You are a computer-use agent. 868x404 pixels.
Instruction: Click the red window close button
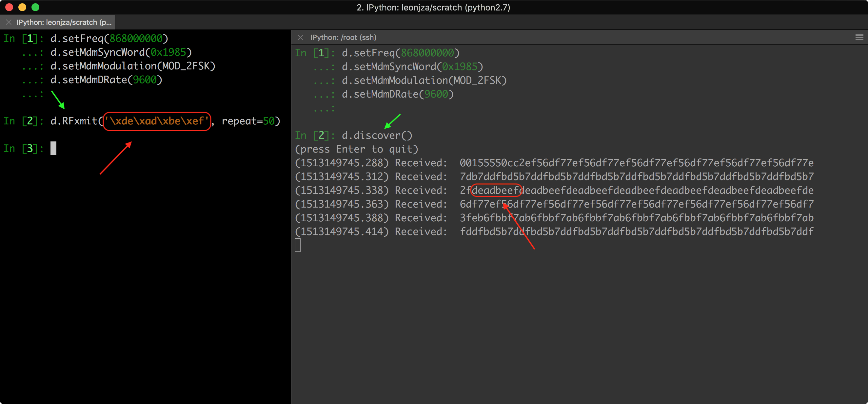click(9, 7)
